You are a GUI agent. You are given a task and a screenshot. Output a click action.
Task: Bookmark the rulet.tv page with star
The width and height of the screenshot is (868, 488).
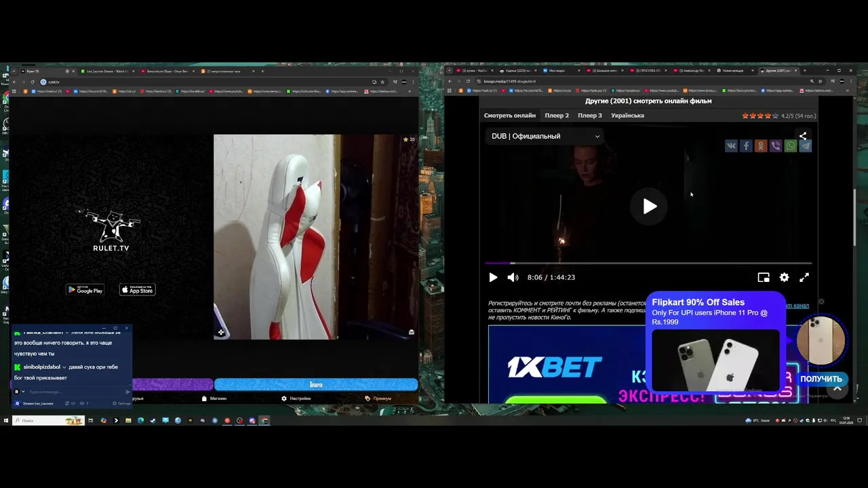pos(382,82)
